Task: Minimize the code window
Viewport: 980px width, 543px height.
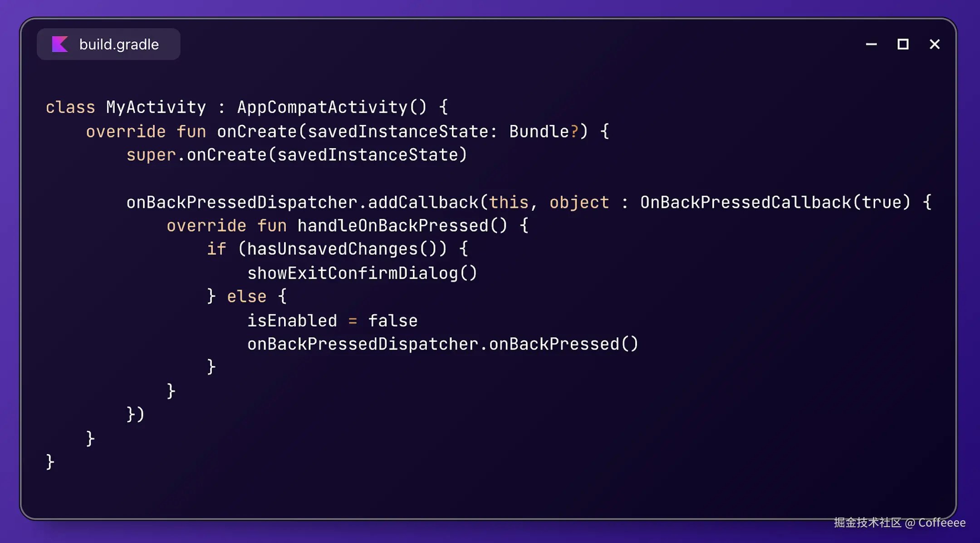Action: pos(871,44)
